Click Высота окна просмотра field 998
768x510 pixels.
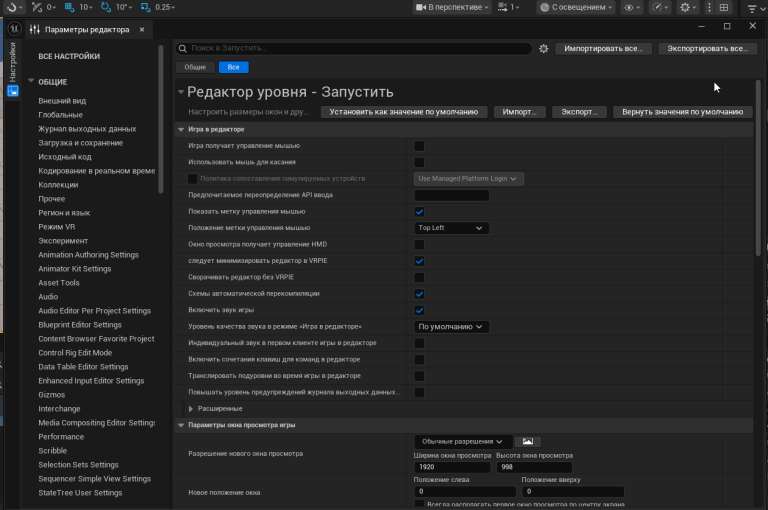point(534,467)
